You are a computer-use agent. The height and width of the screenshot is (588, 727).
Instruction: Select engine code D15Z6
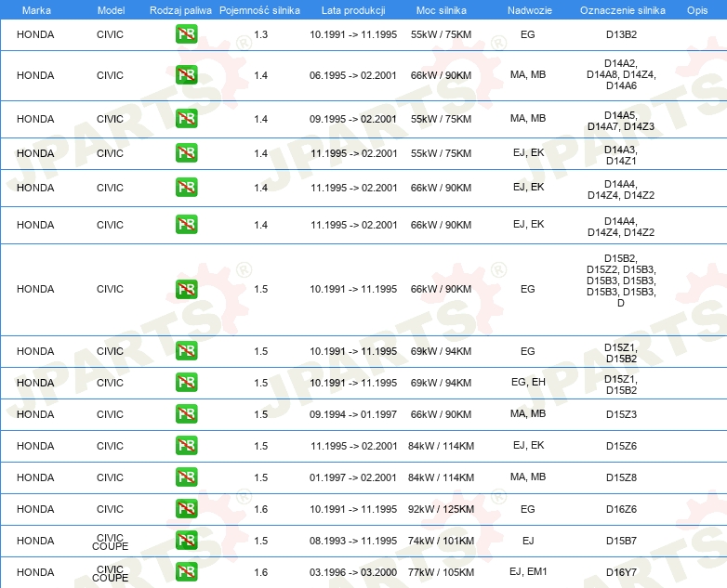click(621, 446)
